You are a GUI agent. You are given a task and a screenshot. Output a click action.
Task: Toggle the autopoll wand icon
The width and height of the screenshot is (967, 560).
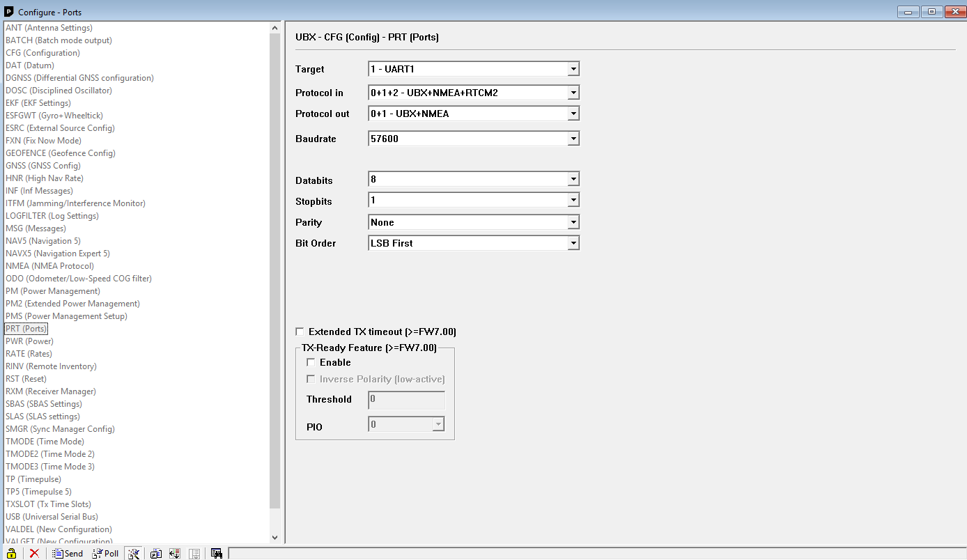coord(134,554)
